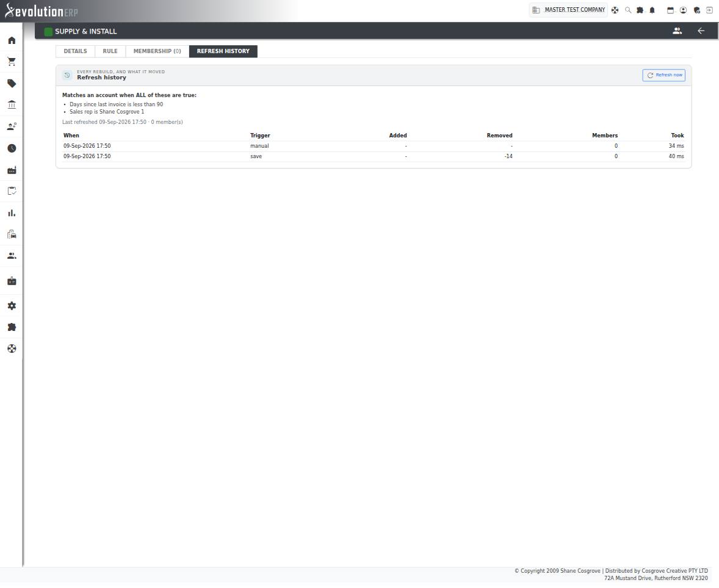This screenshot has height=588, width=719.
Task: Click the search magnifier in top bar
Action: pyautogui.click(x=627, y=10)
